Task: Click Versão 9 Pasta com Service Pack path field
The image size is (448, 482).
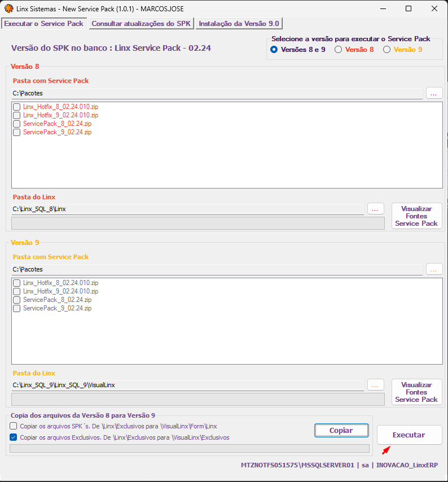Action: (217, 269)
